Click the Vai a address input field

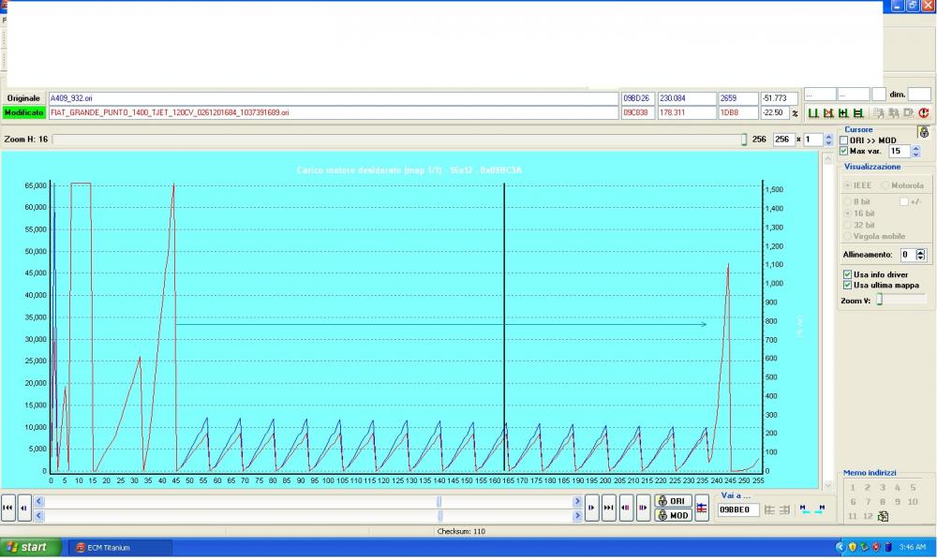(738, 509)
